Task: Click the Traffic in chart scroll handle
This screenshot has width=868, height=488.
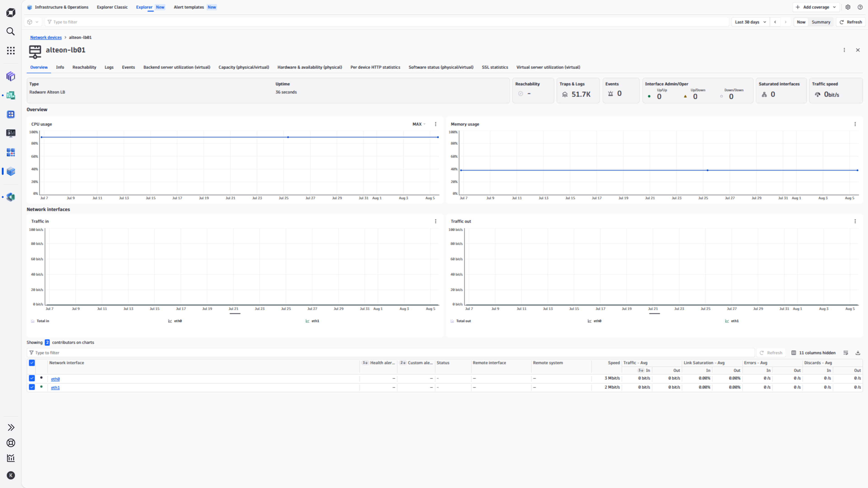Action: 235,314
